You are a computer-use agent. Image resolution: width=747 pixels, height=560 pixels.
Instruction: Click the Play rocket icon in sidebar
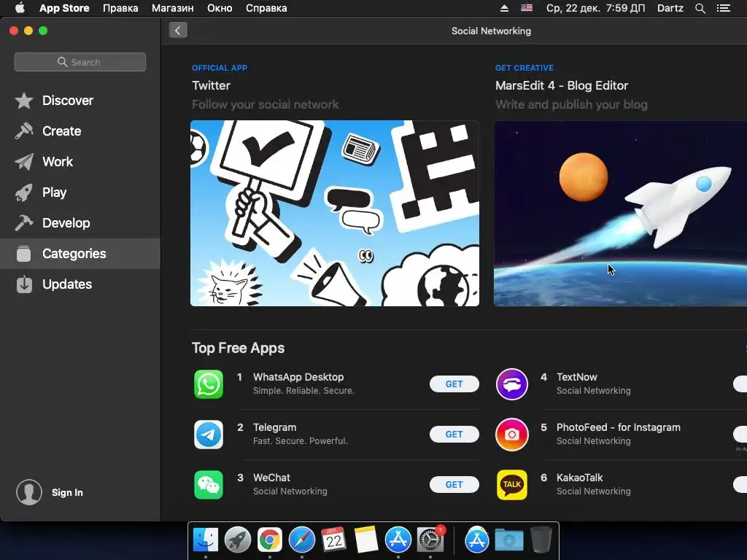(x=24, y=192)
